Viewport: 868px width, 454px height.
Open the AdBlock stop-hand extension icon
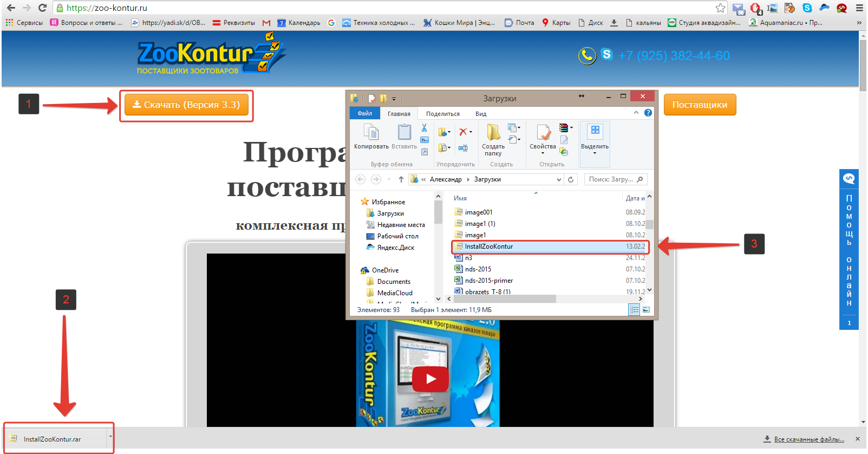[755, 8]
